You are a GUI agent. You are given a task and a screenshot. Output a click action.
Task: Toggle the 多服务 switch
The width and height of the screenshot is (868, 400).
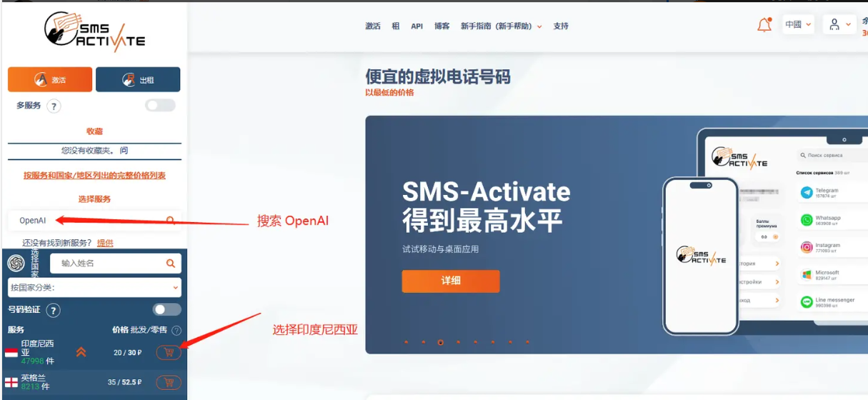point(160,106)
